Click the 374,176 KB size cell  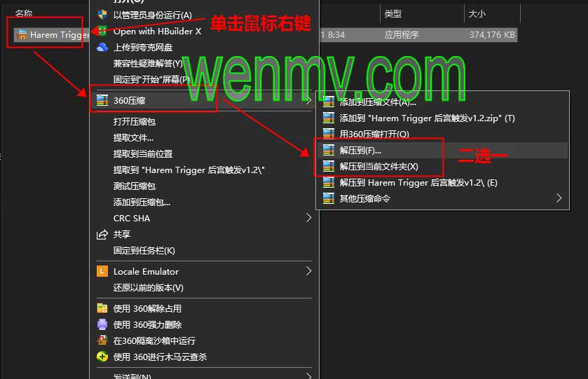[x=492, y=35]
